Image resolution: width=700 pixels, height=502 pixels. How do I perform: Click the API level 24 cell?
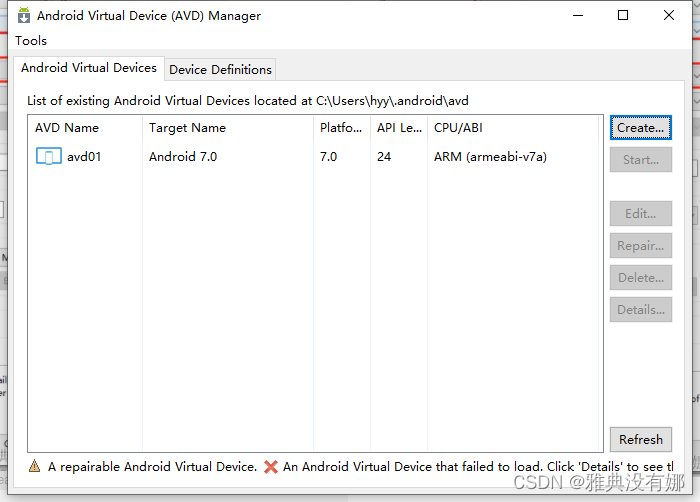(384, 157)
